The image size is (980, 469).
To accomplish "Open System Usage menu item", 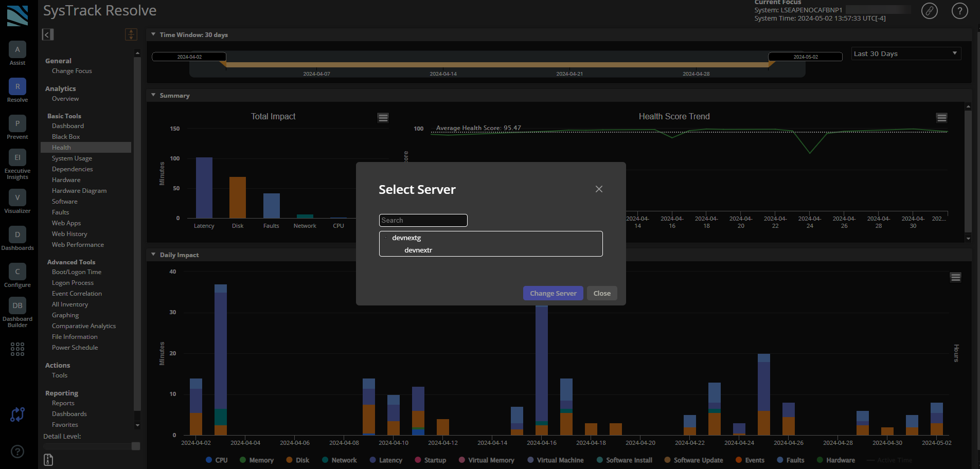I will pyautogui.click(x=72, y=158).
